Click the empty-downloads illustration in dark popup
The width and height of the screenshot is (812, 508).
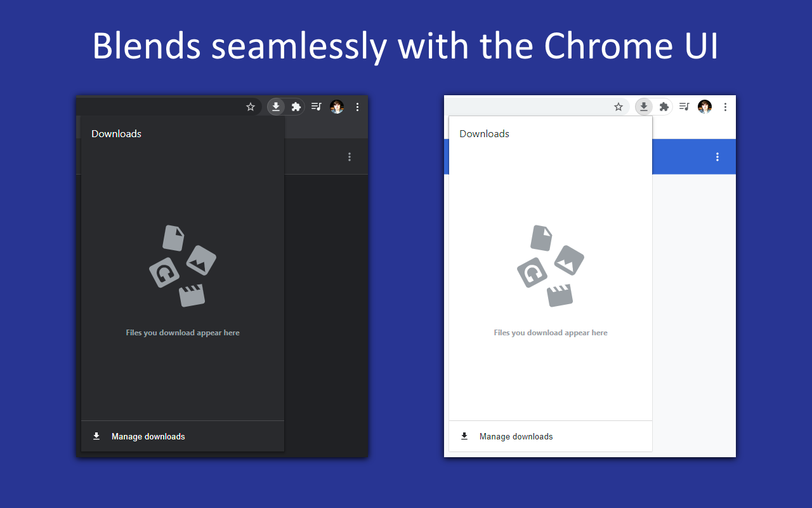point(183,266)
